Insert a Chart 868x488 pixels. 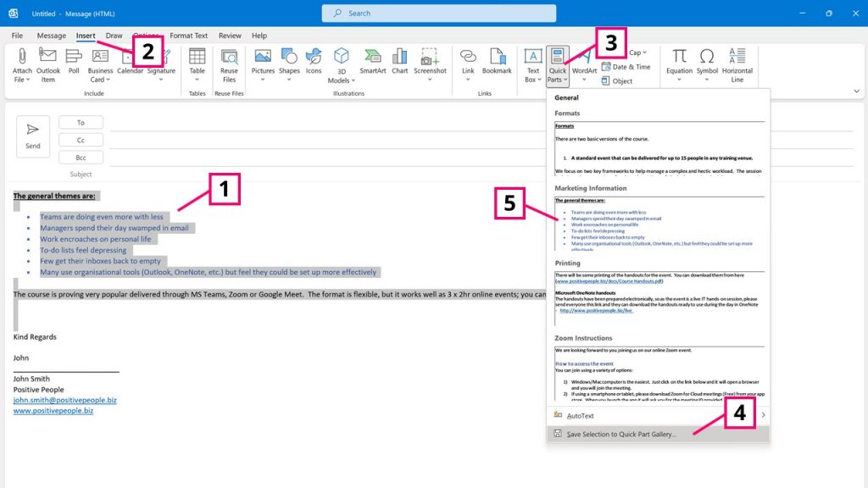pyautogui.click(x=399, y=61)
